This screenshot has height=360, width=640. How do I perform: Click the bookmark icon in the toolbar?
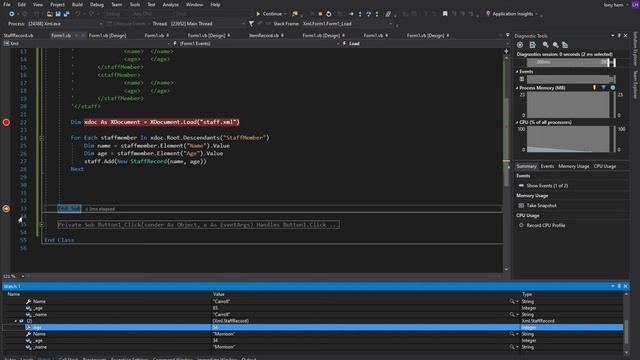[445, 14]
